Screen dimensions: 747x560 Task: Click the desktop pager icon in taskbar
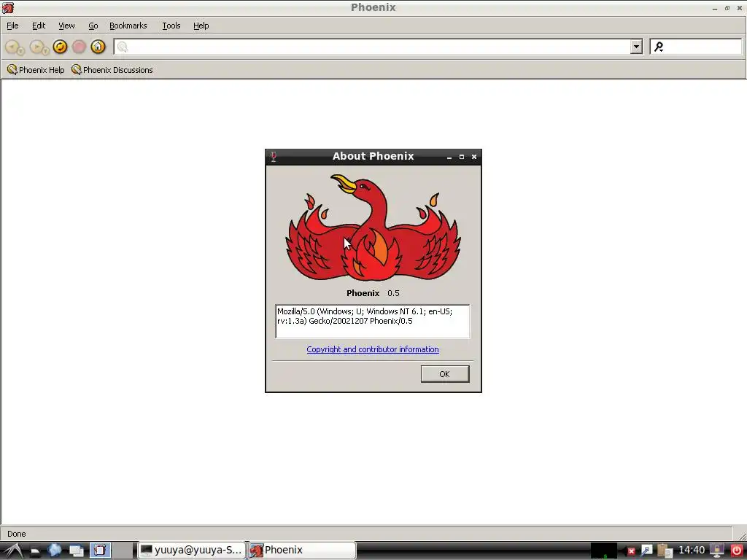tap(100, 551)
